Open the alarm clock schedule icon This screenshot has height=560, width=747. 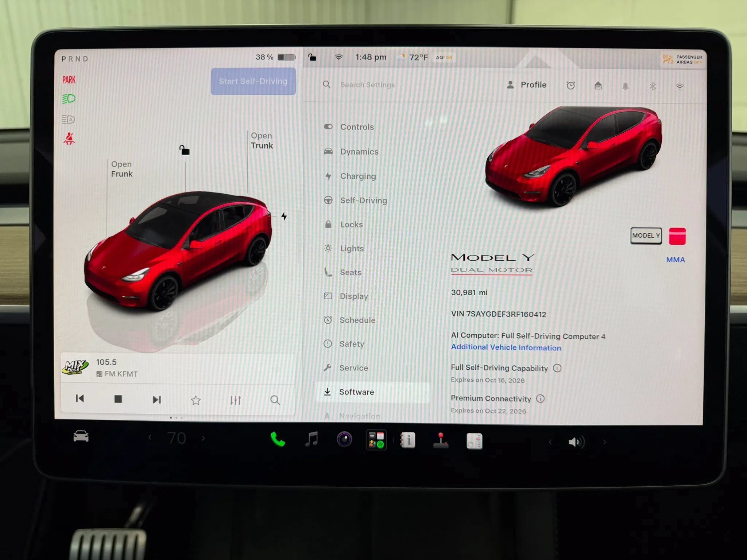(571, 86)
